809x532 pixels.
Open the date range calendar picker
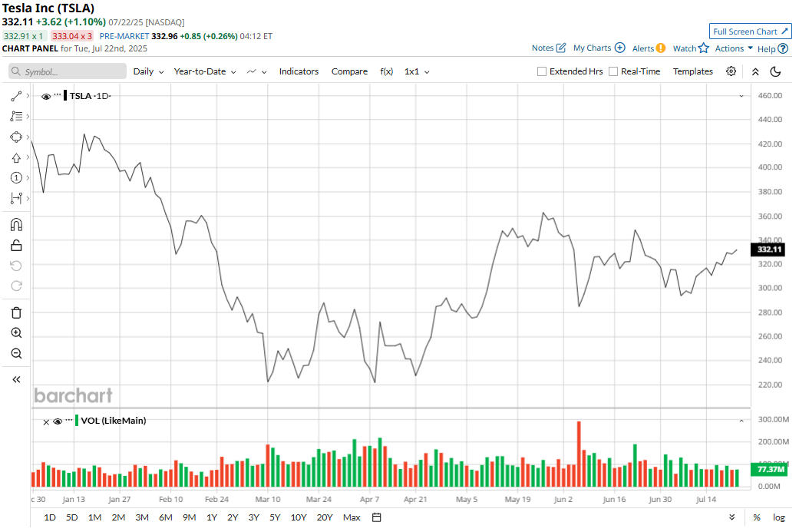pyautogui.click(x=377, y=517)
